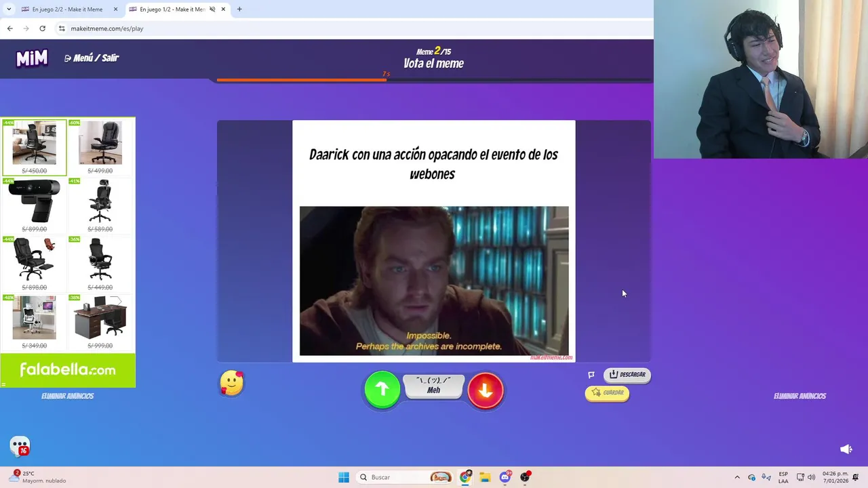Click the cloud sync tray icon

pyautogui.click(x=751, y=477)
